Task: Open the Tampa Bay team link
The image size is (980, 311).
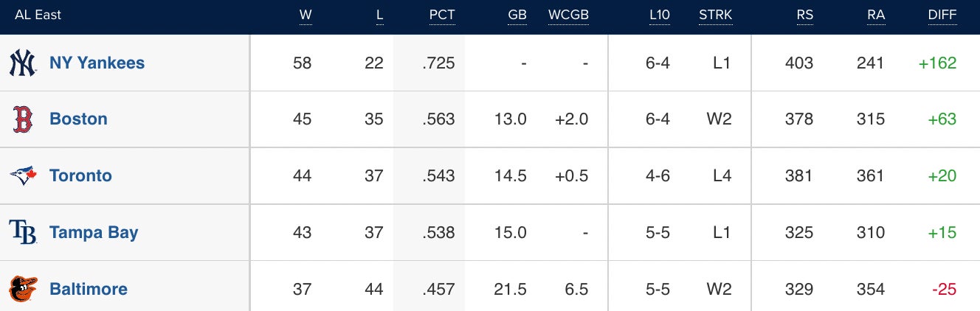Action: point(94,232)
